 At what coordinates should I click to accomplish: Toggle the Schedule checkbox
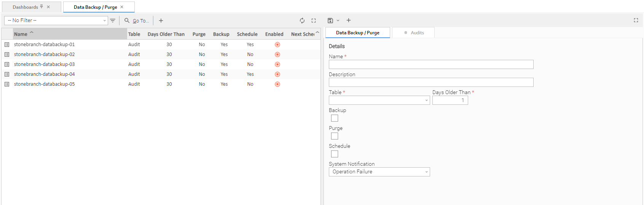coord(335,154)
